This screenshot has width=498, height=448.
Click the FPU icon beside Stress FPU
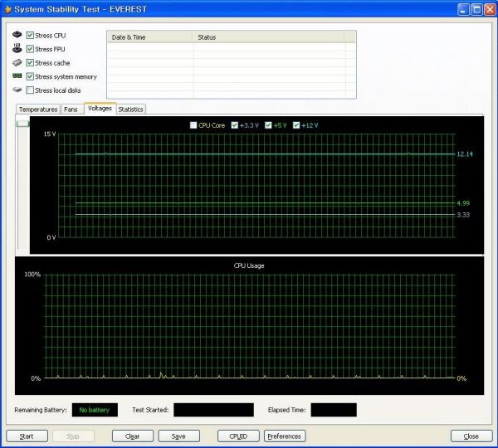tap(17, 48)
